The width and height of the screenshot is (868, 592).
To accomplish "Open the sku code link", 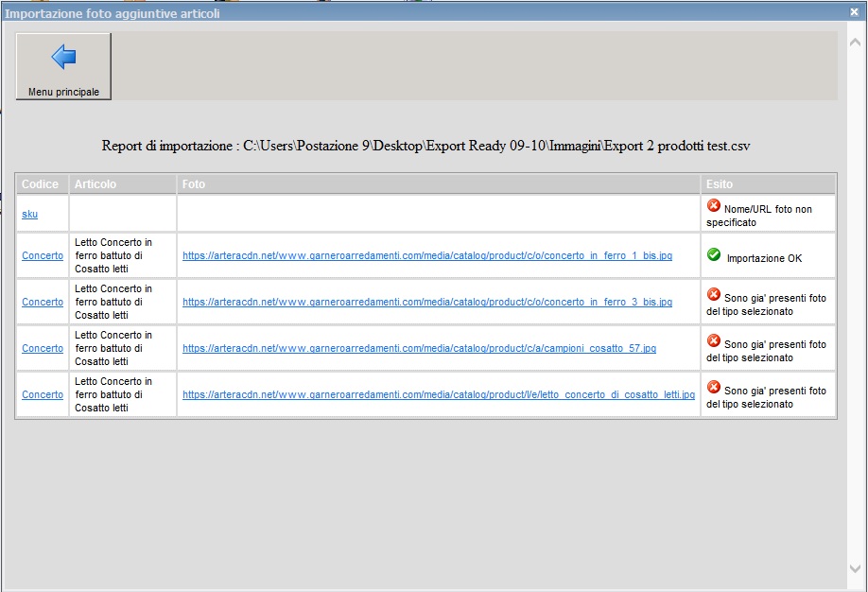I will (30, 214).
